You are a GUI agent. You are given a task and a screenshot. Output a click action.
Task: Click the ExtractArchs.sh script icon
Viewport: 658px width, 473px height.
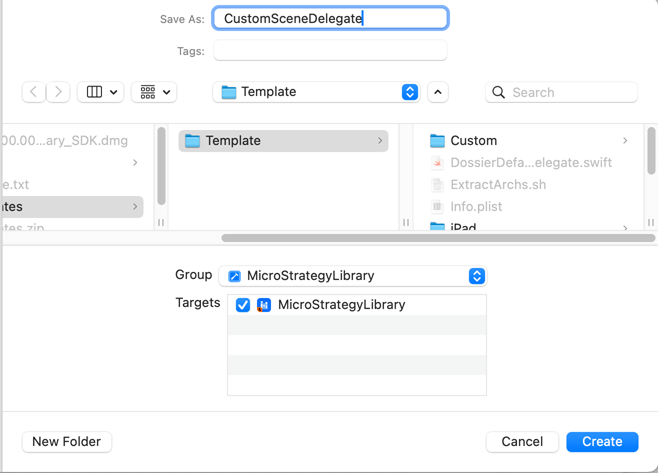(x=437, y=184)
